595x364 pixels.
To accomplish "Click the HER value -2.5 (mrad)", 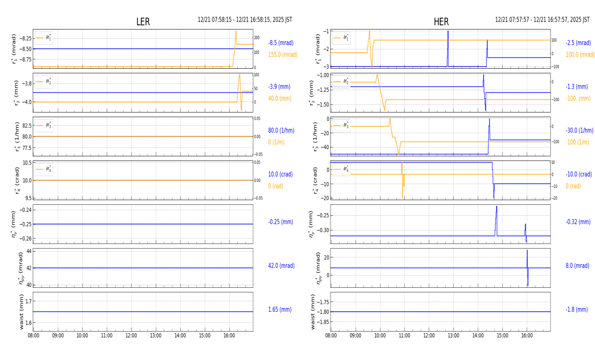I will [578, 43].
